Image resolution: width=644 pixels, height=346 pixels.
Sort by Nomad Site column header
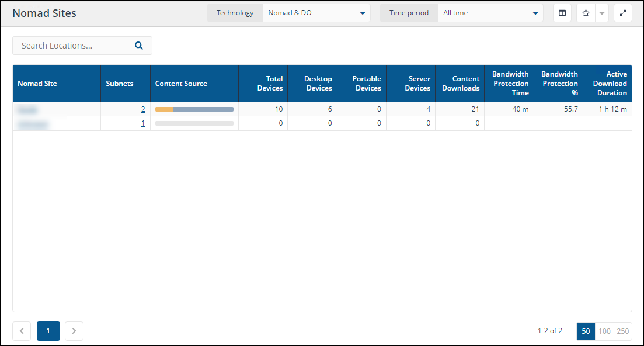point(37,84)
